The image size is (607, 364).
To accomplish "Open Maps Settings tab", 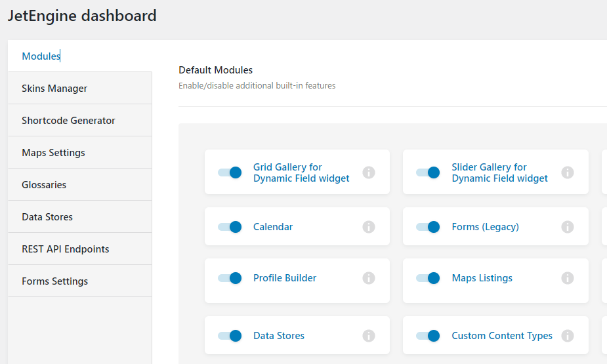I will point(80,152).
